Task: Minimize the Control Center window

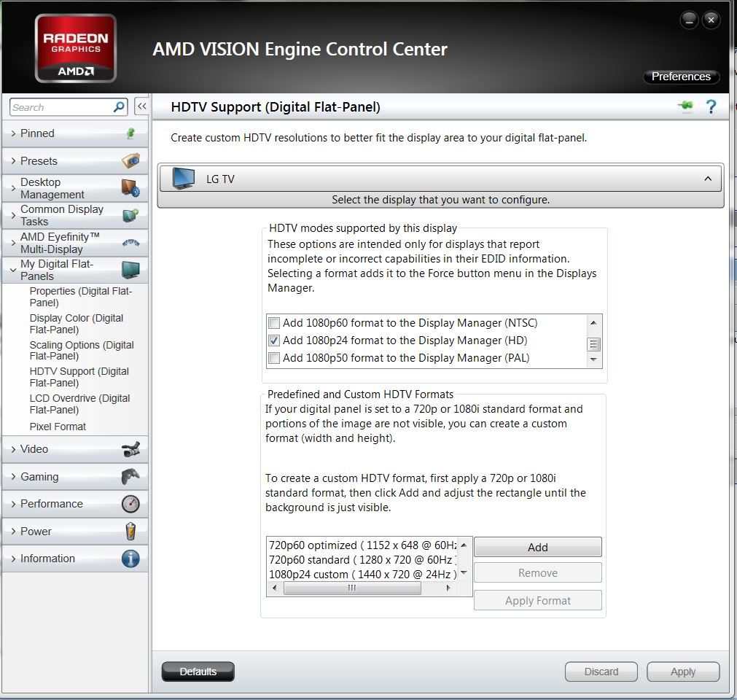Action: (x=689, y=20)
